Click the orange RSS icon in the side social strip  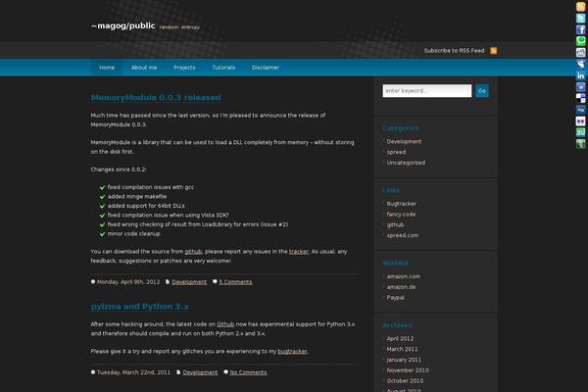[x=580, y=7]
